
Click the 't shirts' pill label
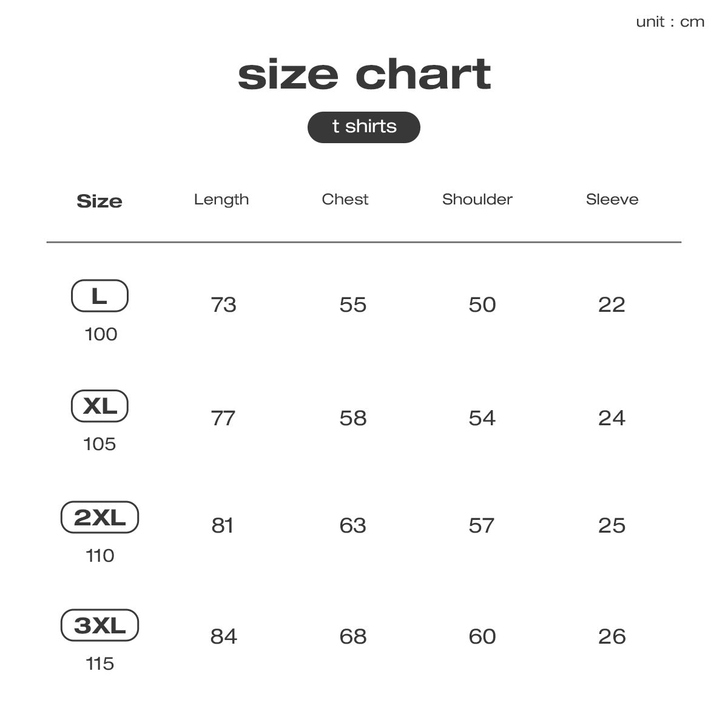pyautogui.click(x=364, y=127)
